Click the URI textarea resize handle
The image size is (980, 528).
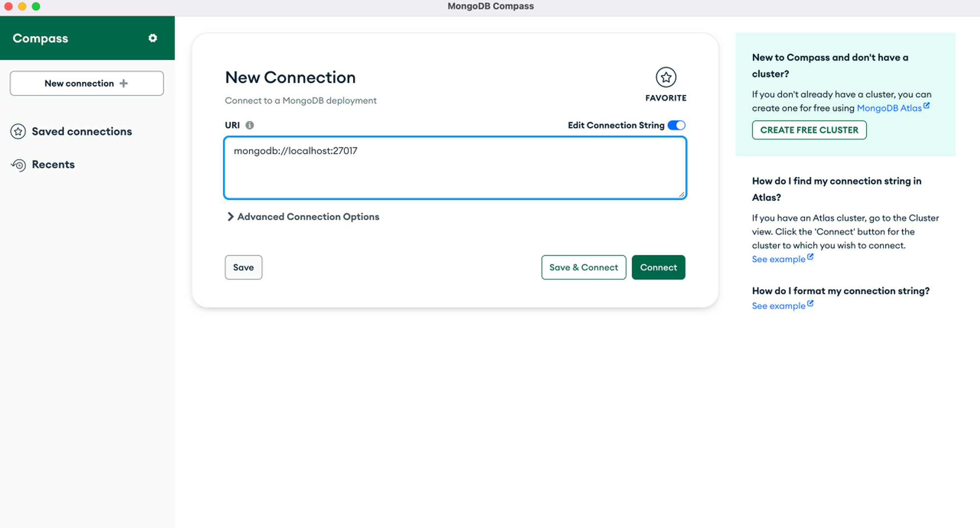[682, 194]
